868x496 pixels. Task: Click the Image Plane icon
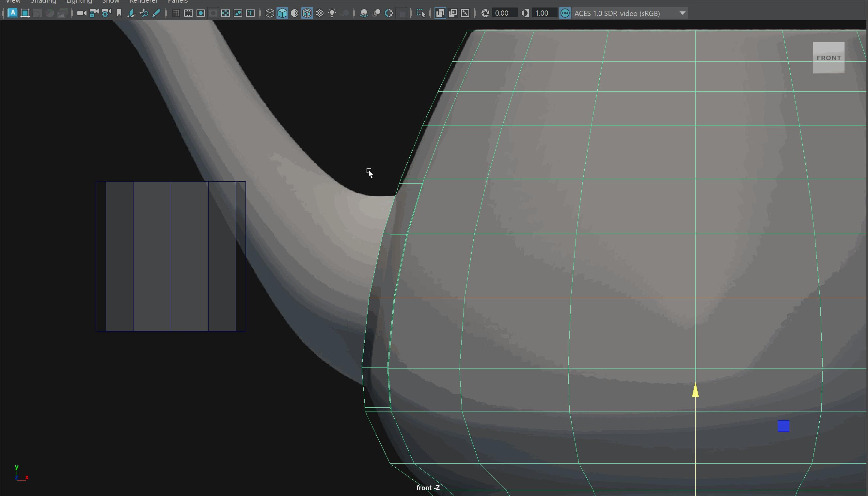(x=131, y=13)
